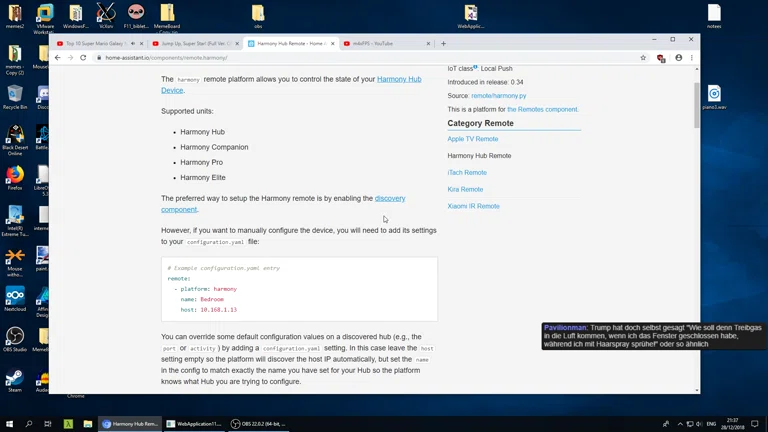Click the address bar URL field
The height and width of the screenshot is (432, 768).
pos(300,58)
